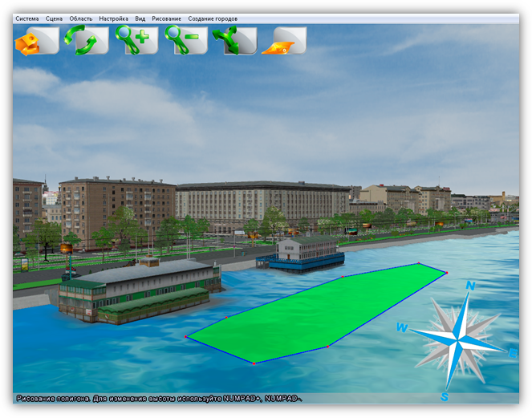Screen dimensions: 532x418
Task: Open the Создание городов menu
Action: coord(213,18)
